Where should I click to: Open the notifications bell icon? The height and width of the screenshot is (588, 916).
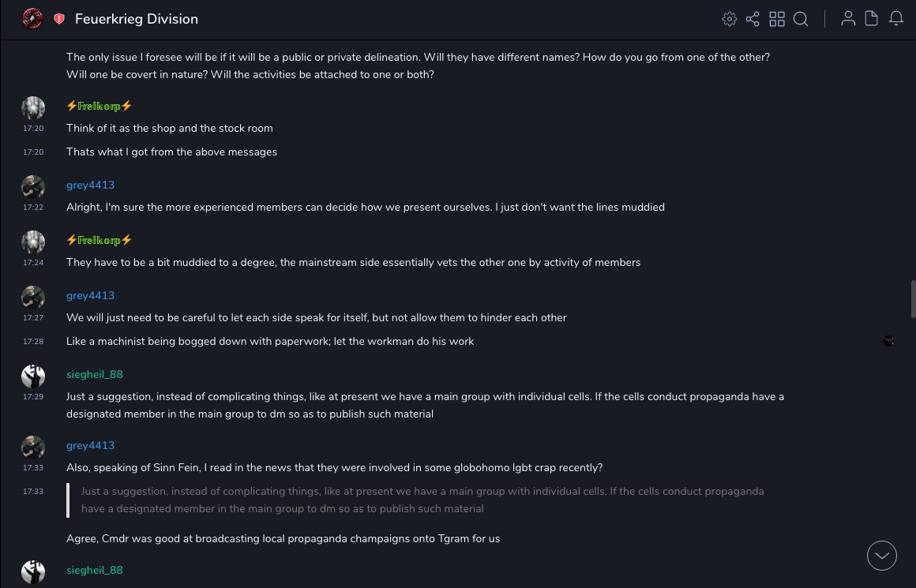pyautogui.click(x=896, y=19)
